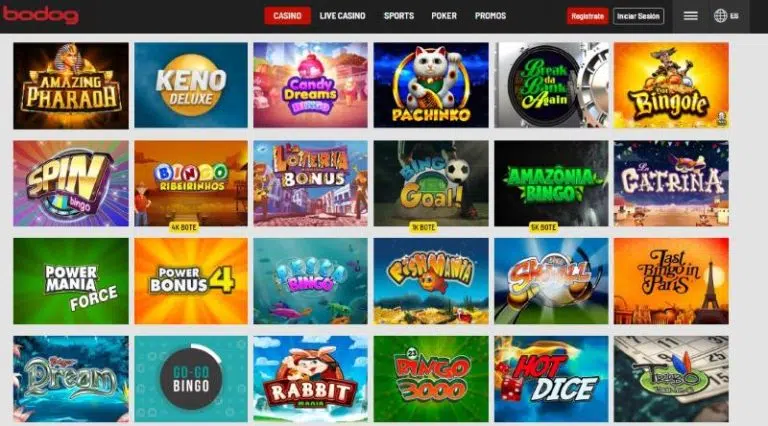Open the Live Casino tab
768x426 pixels.
point(342,16)
